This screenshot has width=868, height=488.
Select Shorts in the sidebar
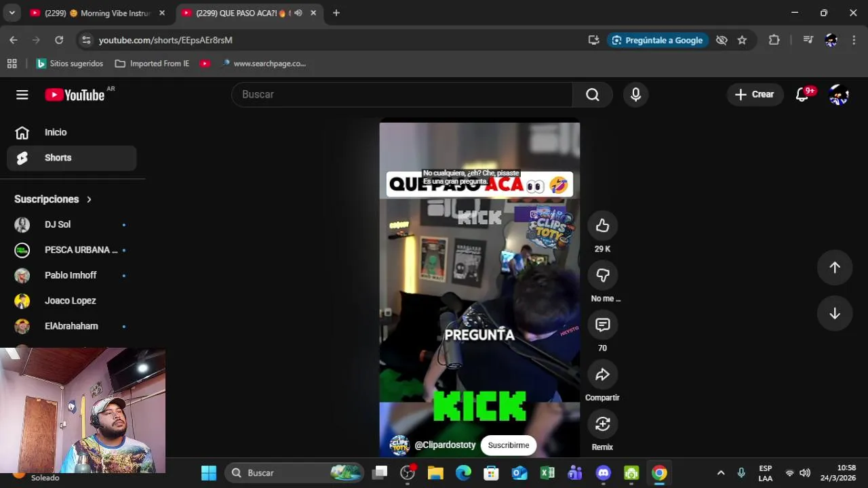pyautogui.click(x=72, y=158)
